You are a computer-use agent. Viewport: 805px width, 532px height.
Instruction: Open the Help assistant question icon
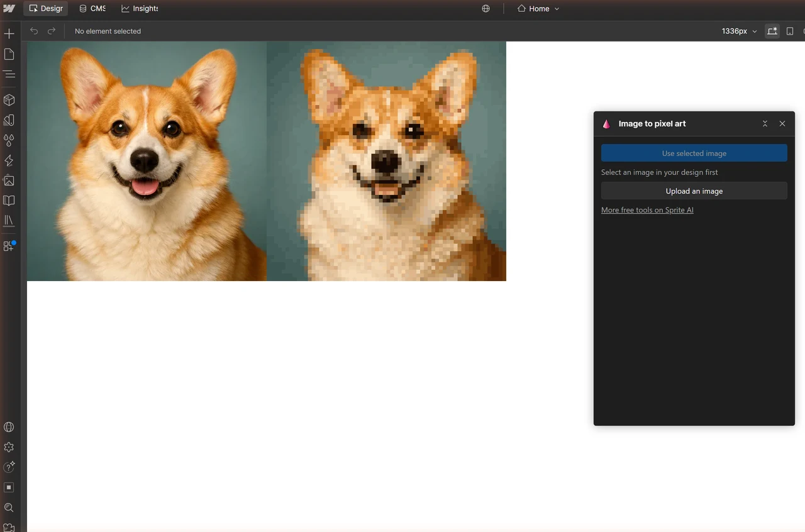pos(9,467)
